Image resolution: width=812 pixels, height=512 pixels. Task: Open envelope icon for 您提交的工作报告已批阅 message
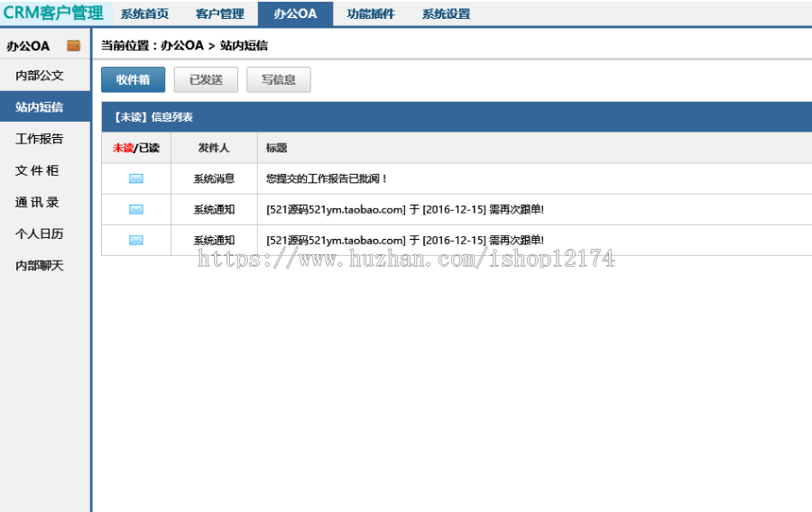coord(135,179)
